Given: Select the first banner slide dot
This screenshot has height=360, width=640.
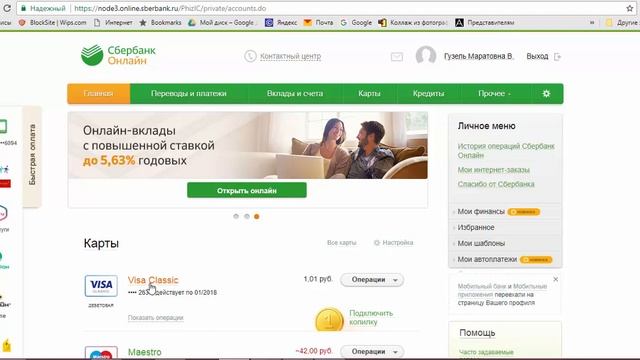Looking at the screenshot, I should pos(236,216).
